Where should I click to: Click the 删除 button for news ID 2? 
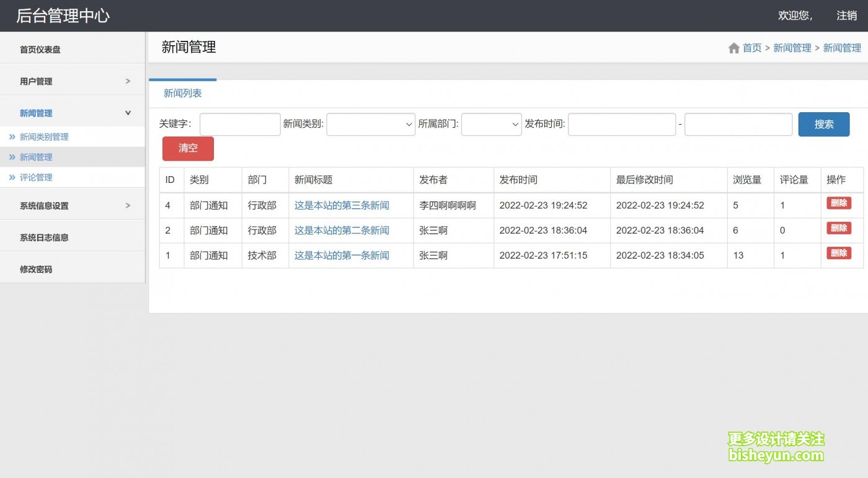click(x=839, y=228)
